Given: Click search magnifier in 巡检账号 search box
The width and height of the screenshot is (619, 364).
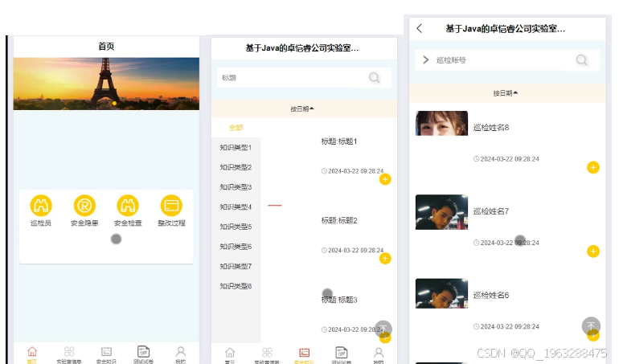Looking at the screenshot, I should (x=581, y=59).
